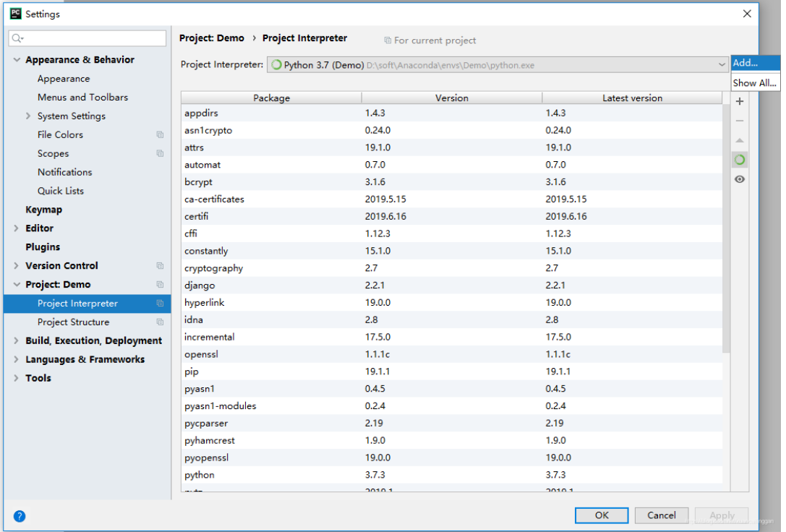Expand Build, Execution, Deployment section
The image size is (786, 532).
pyautogui.click(x=17, y=341)
